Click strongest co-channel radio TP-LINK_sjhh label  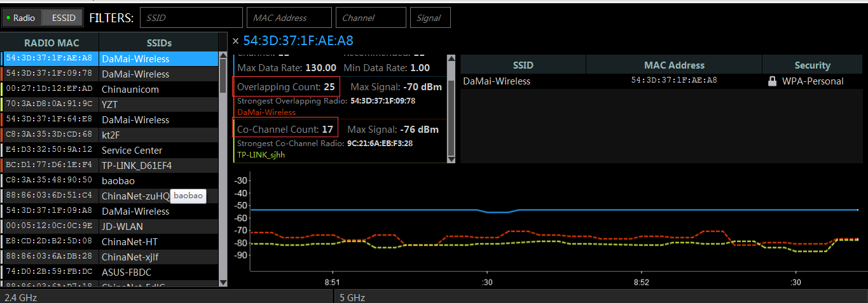(259, 154)
